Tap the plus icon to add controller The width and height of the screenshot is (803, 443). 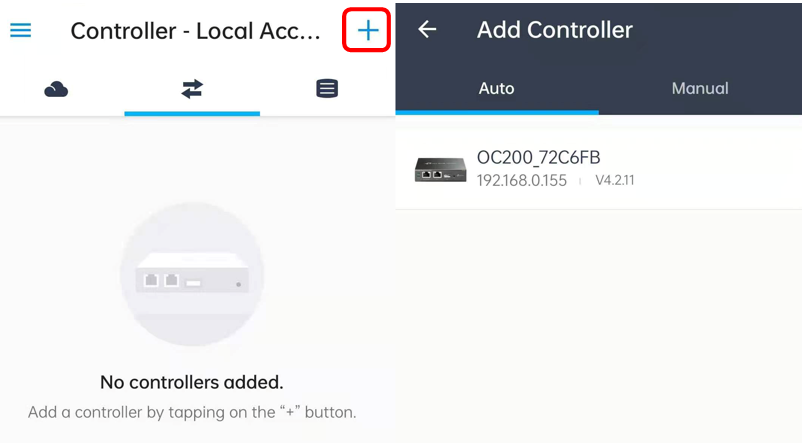pyautogui.click(x=368, y=31)
